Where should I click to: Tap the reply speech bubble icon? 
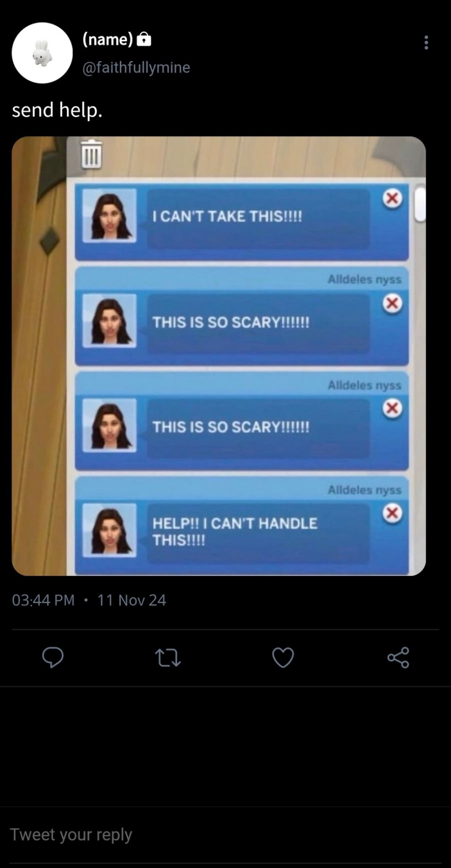coord(53,657)
